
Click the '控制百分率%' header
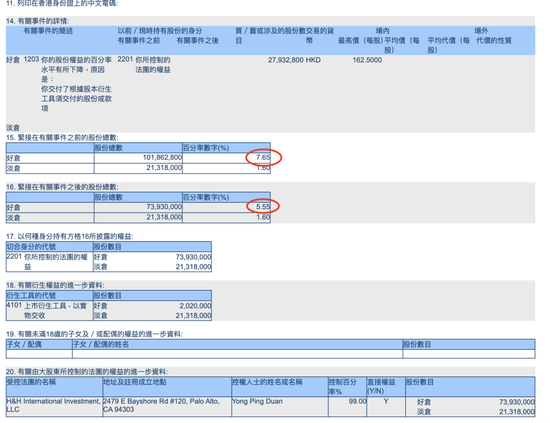pos(343,386)
